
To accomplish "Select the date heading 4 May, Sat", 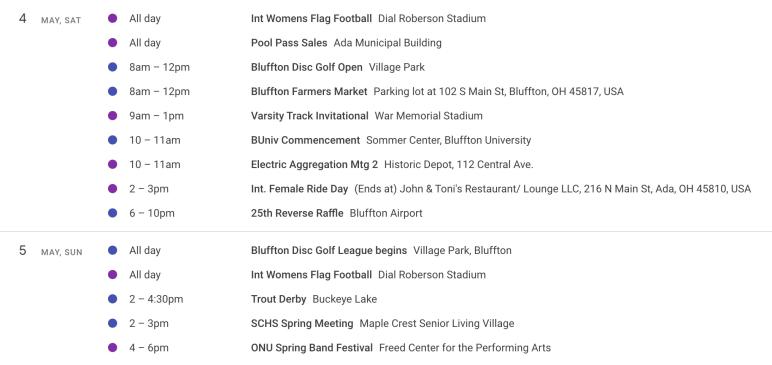I will (50, 19).
